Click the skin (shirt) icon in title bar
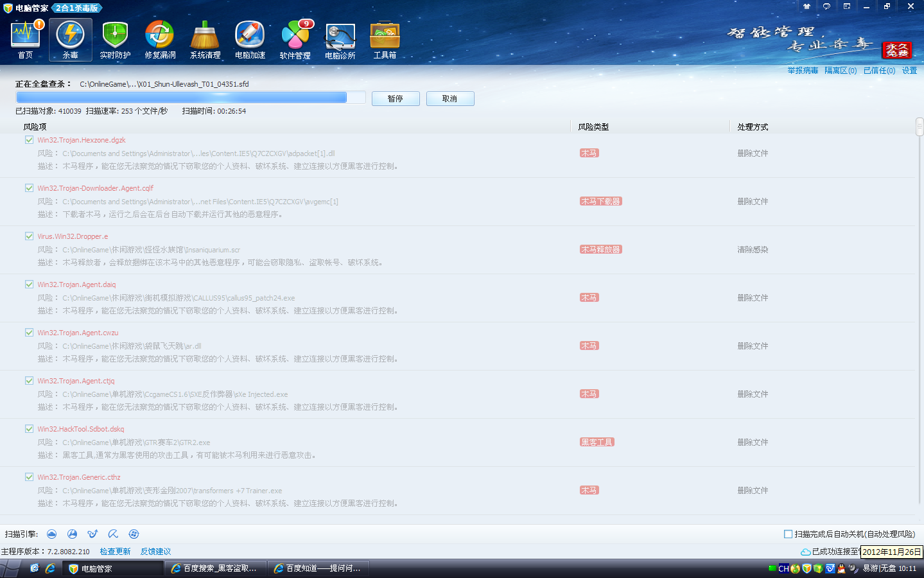 click(x=806, y=6)
